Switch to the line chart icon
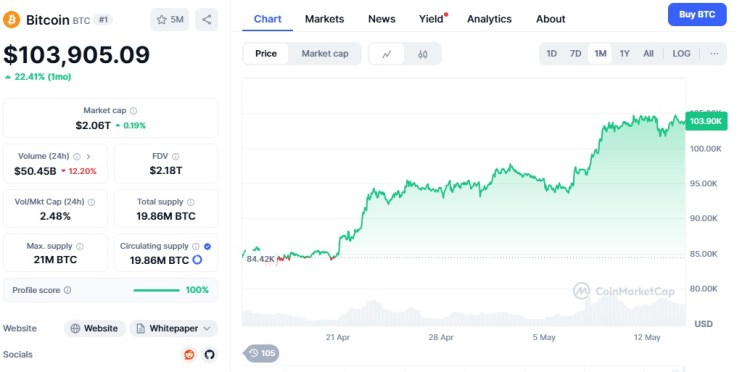Image resolution: width=750 pixels, height=372 pixels. [386, 54]
